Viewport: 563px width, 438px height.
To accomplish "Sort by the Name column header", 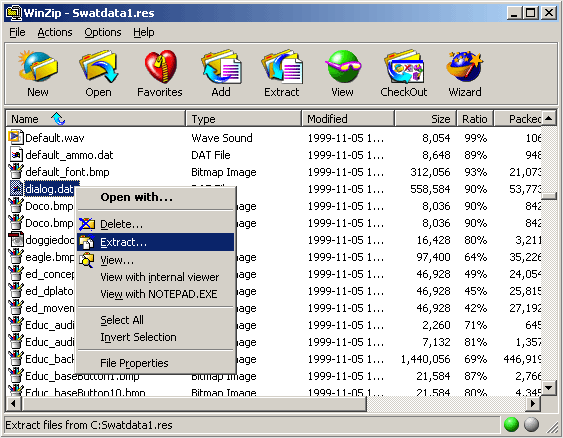I will tap(96, 118).
